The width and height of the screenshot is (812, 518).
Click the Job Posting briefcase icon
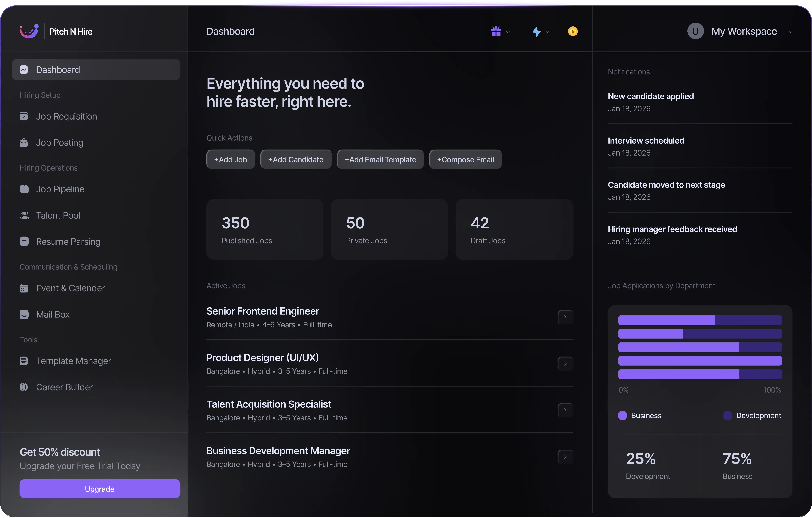click(x=24, y=143)
